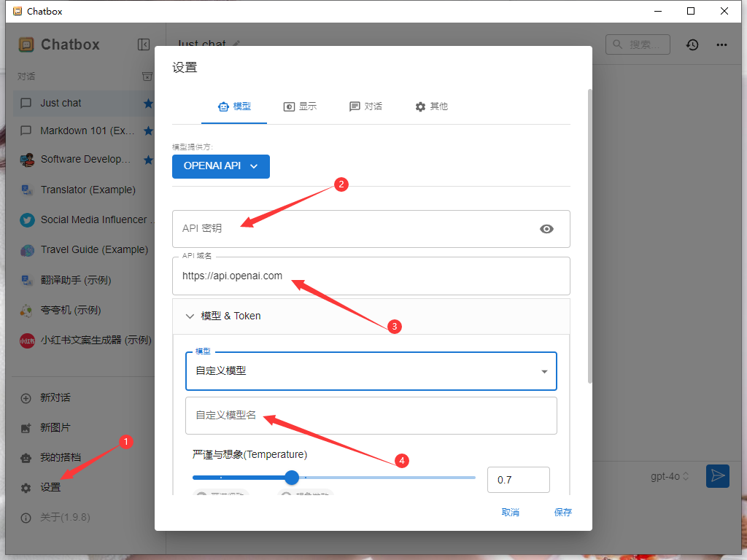Click the Just chat conversation bubble icon

pos(26,104)
